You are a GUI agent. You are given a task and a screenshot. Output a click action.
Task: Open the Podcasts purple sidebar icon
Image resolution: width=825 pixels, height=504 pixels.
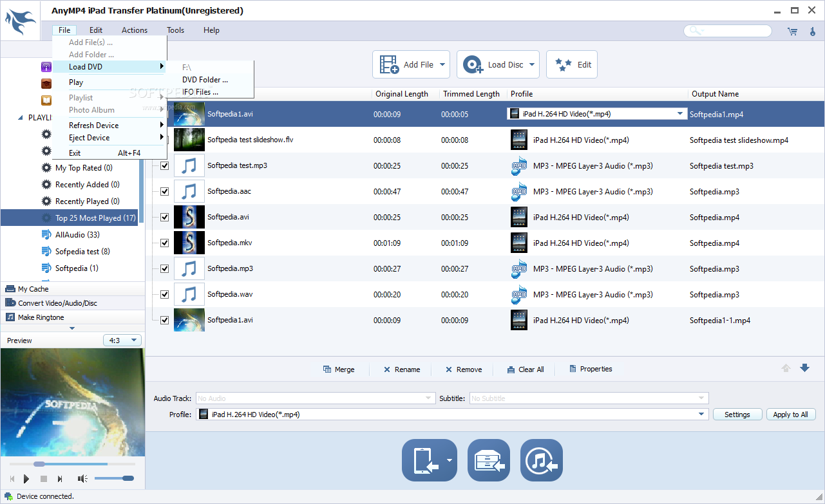[x=46, y=67]
